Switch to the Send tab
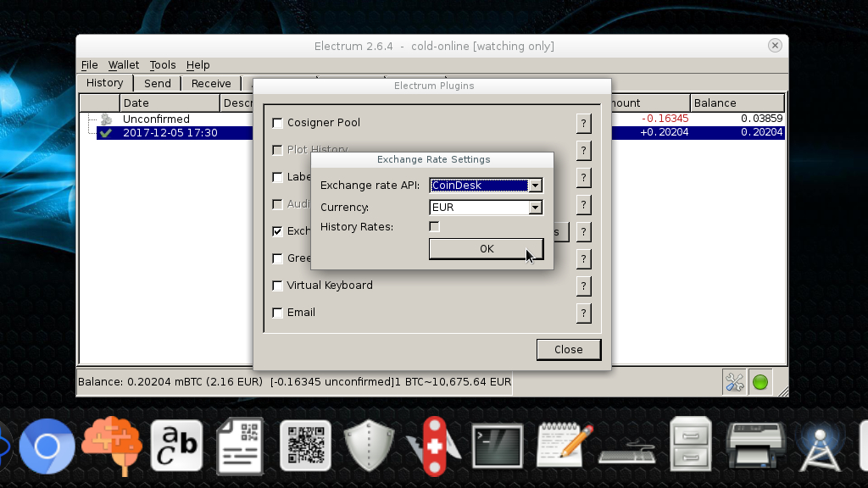 tap(157, 84)
